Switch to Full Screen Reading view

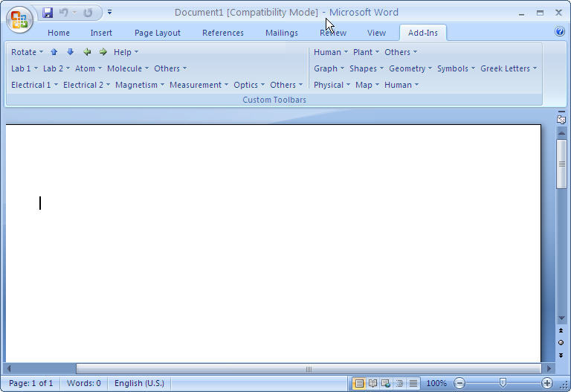[x=372, y=383]
